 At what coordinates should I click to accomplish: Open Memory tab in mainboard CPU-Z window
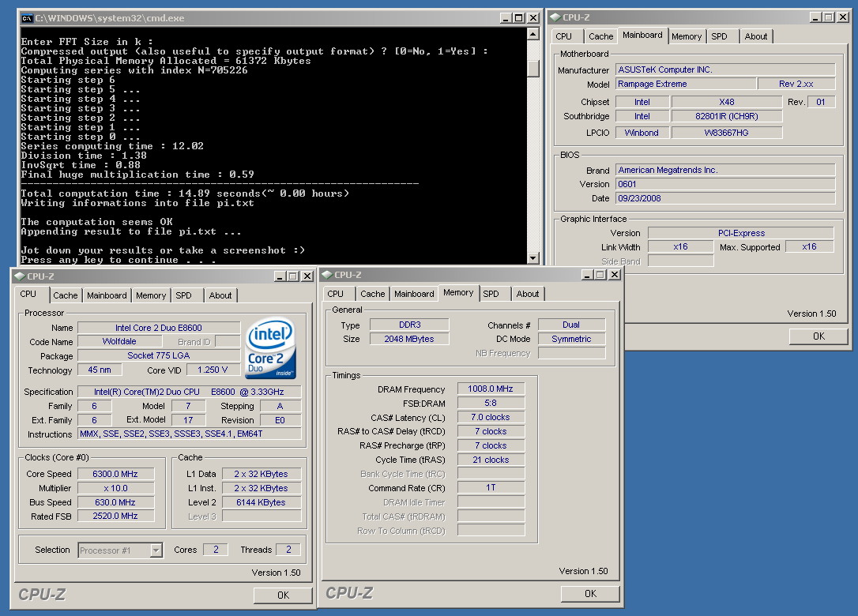click(687, 36)
